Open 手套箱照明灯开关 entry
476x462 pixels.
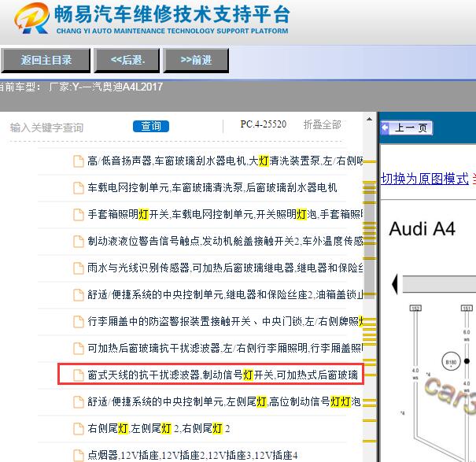[225, 214]
